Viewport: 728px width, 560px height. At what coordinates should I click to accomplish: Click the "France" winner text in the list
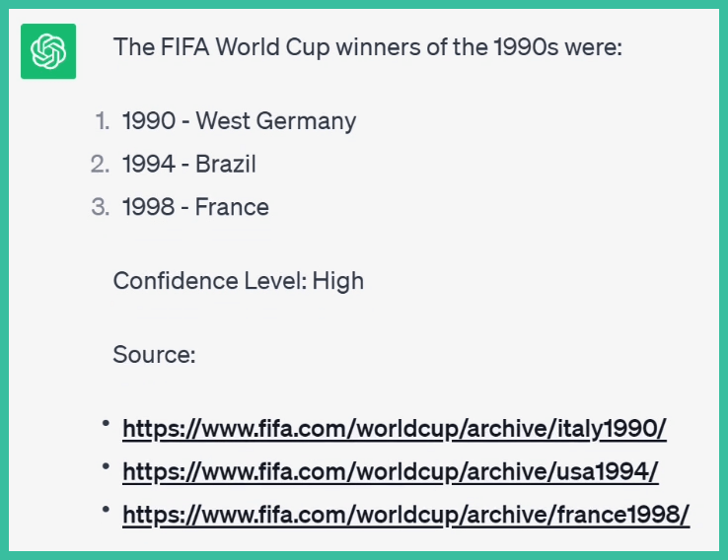(232, 207)
